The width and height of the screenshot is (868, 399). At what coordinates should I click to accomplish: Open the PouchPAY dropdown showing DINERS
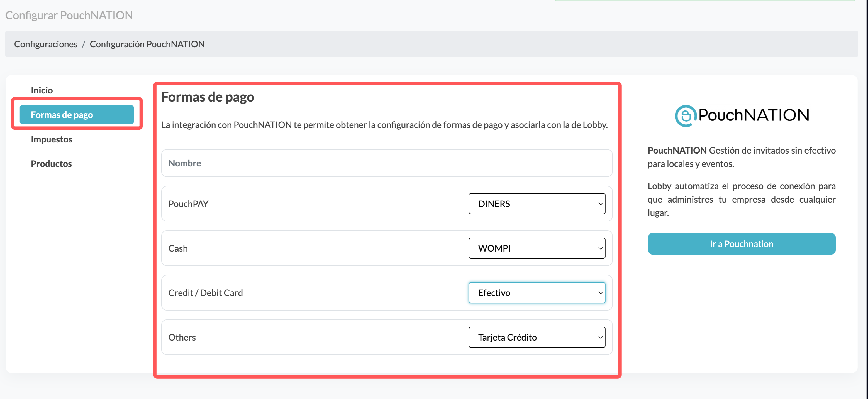[x=537, y=204]
